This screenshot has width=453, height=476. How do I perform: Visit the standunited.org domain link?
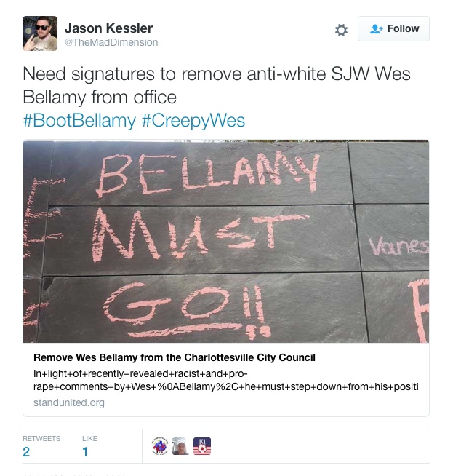point(69,402)
